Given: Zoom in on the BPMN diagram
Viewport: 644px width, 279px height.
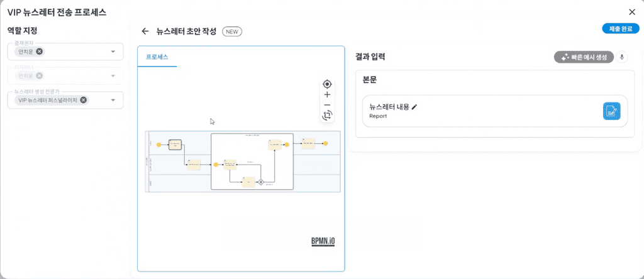Looking at the screenshot, I should (x=327, y=95).
